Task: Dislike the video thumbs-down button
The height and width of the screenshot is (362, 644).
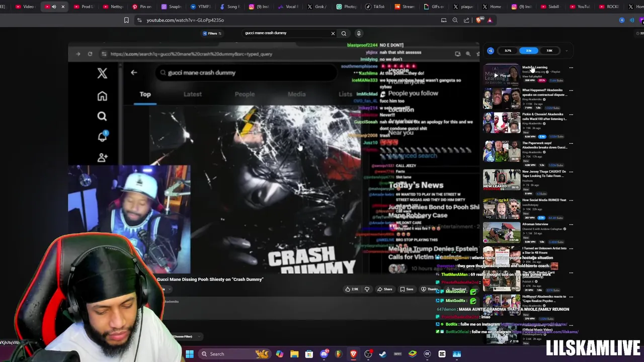Action: [367, 289]
